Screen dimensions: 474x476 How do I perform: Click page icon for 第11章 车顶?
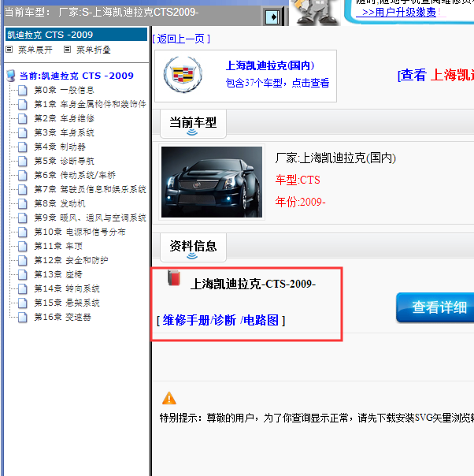tap(23, 246)
